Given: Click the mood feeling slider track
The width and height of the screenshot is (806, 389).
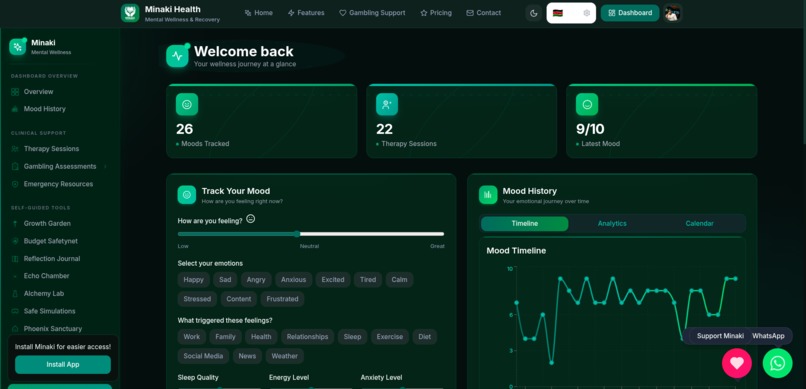Looking at the screenshot, I should [311, 234].
